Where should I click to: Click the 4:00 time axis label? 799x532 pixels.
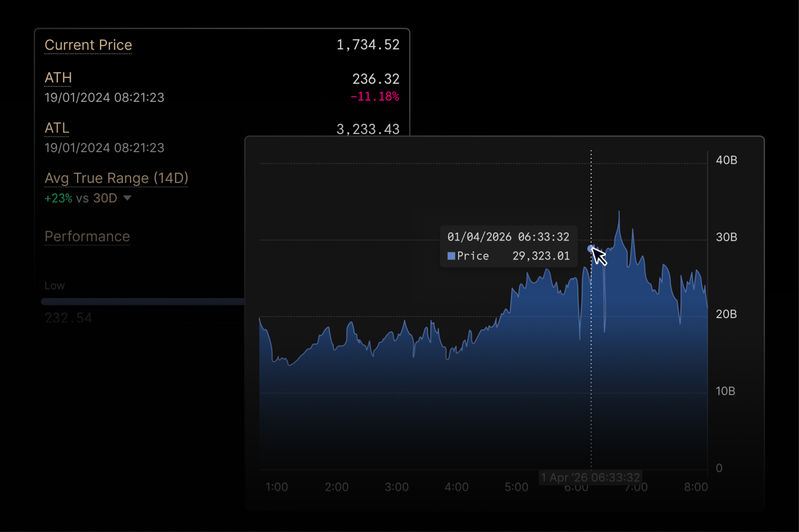(456, 487)
